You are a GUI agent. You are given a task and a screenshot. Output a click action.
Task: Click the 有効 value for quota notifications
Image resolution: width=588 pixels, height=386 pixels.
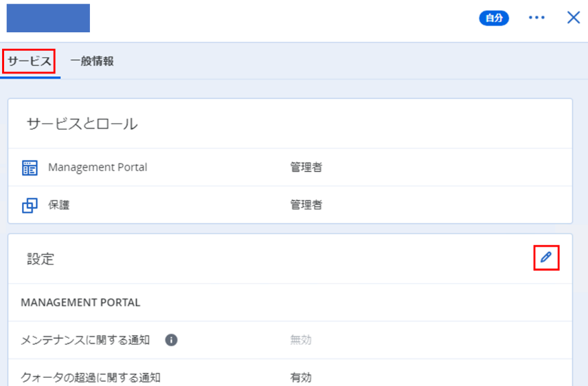(x=301, y=377)
